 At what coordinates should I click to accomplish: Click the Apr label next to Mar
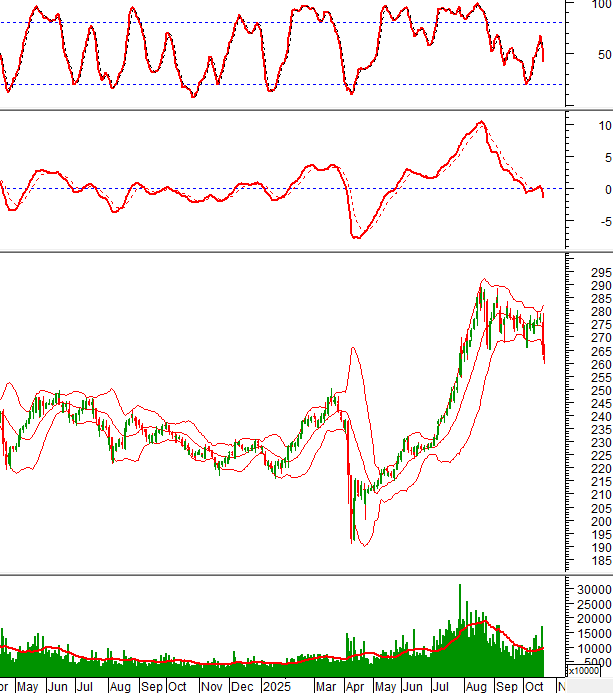[355, 686]
